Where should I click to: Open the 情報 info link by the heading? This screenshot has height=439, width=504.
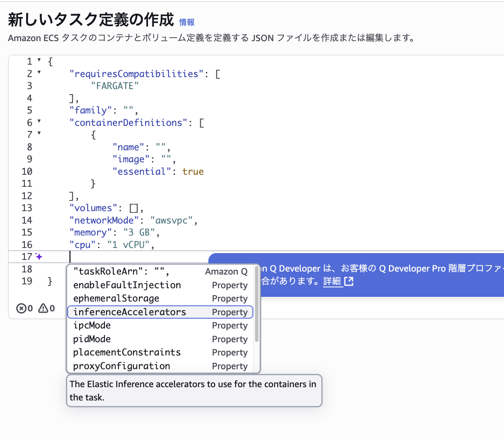(187, 22)
